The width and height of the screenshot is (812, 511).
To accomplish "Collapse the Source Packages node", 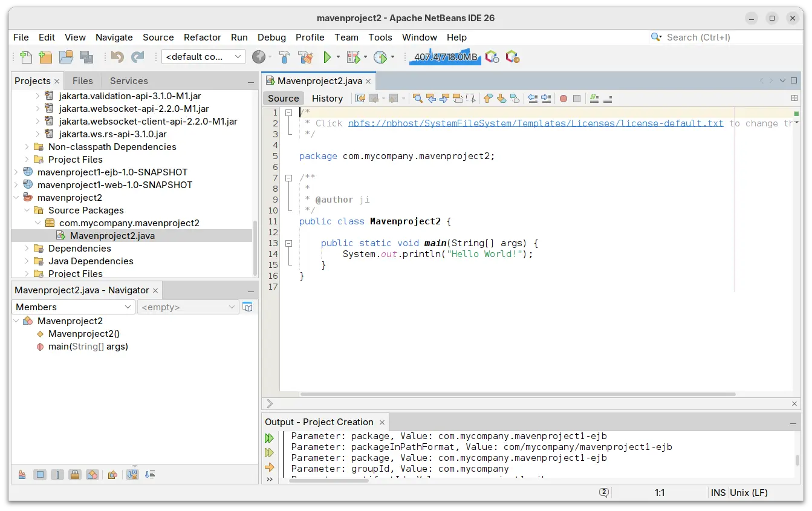I will pos(27,210).
